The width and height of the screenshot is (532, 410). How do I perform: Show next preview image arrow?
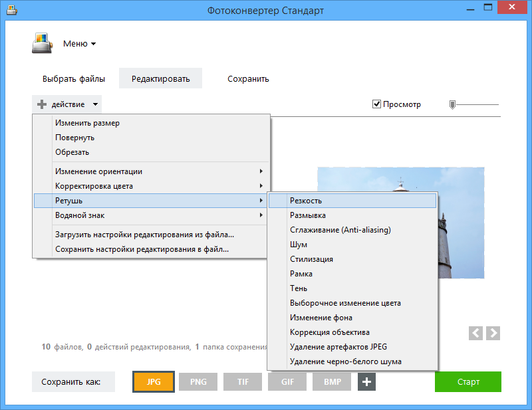coord(493,333)
